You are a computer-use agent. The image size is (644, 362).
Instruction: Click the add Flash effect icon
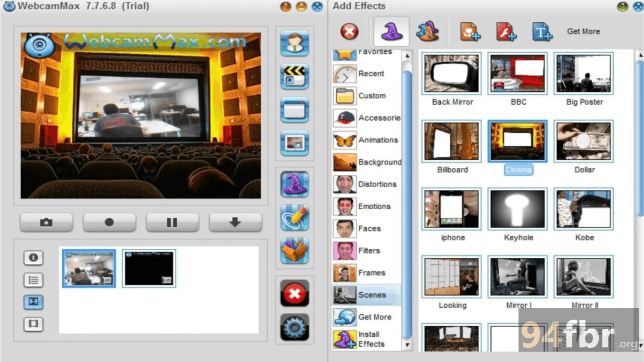[x=506, y=32]
